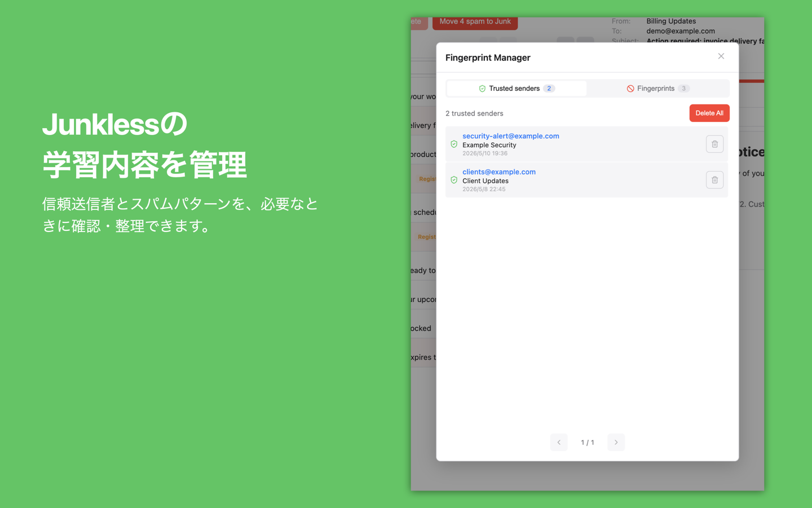Close the Fingerprint Manager dialog
Image resolution: width=812 pixels, height=508 pixels.
[x=721, y=56]
